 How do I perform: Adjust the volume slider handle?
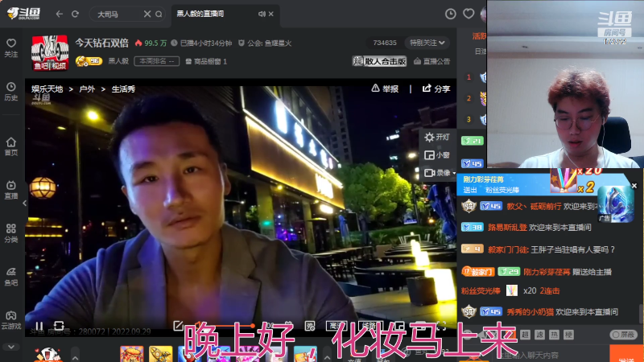(x=253, y=326)
